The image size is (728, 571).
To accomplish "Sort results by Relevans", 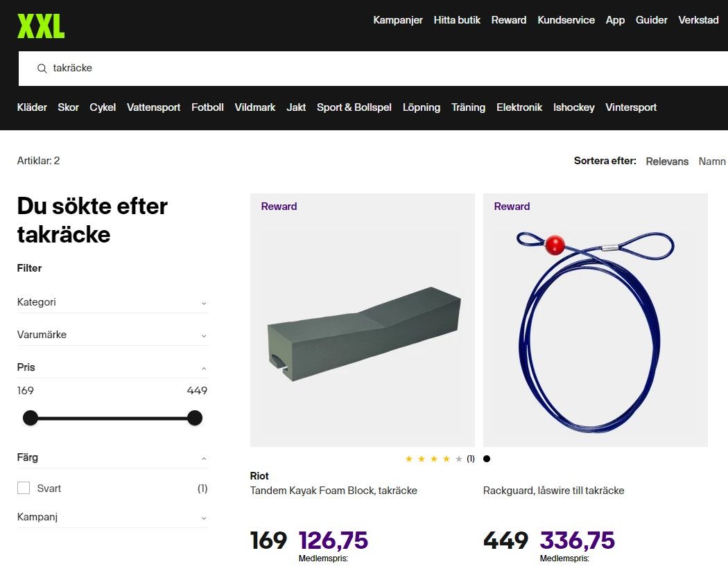I will (x=667, y=161).
